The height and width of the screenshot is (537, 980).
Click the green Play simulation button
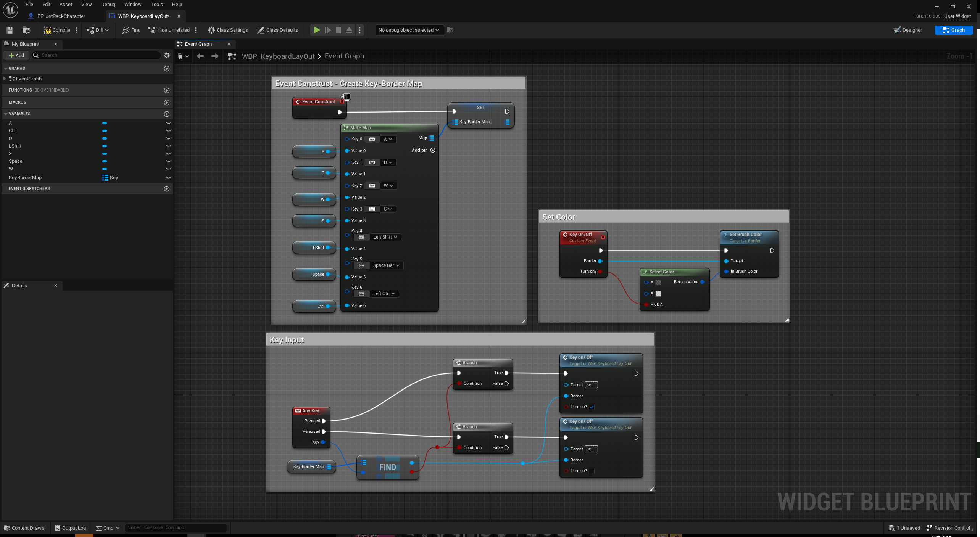point(316,30)
